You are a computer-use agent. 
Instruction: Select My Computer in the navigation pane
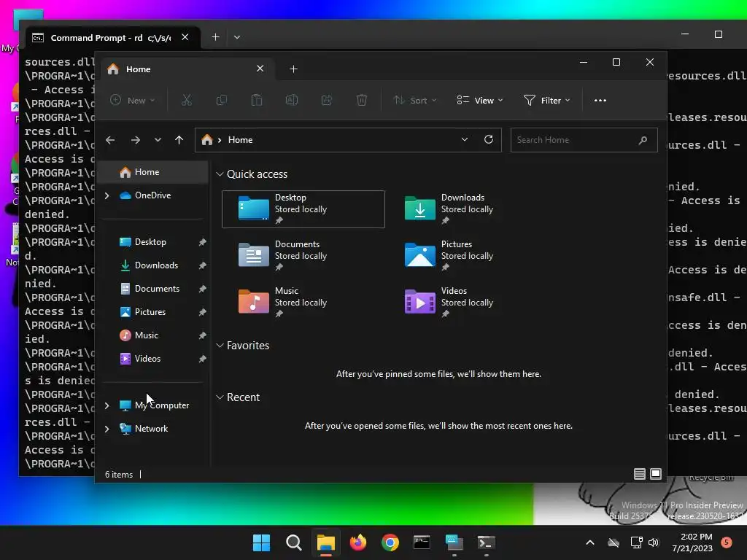(161, 405)
